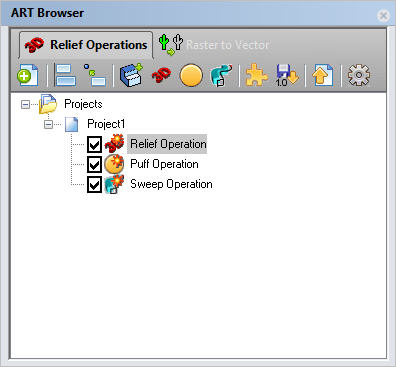The image size is (396, 367).
Task: Click the Puff Operation row's orange icon
Action: pos(114,164)
